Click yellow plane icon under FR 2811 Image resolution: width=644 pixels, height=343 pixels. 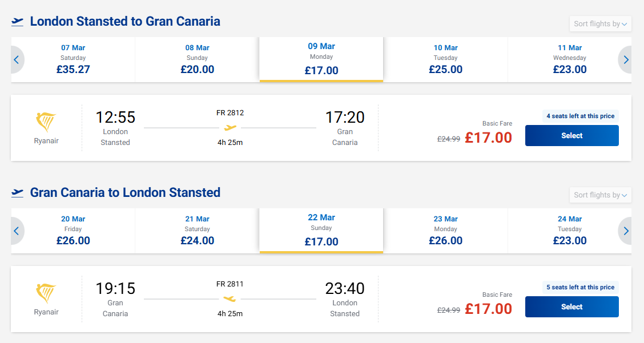pos(230,299)
